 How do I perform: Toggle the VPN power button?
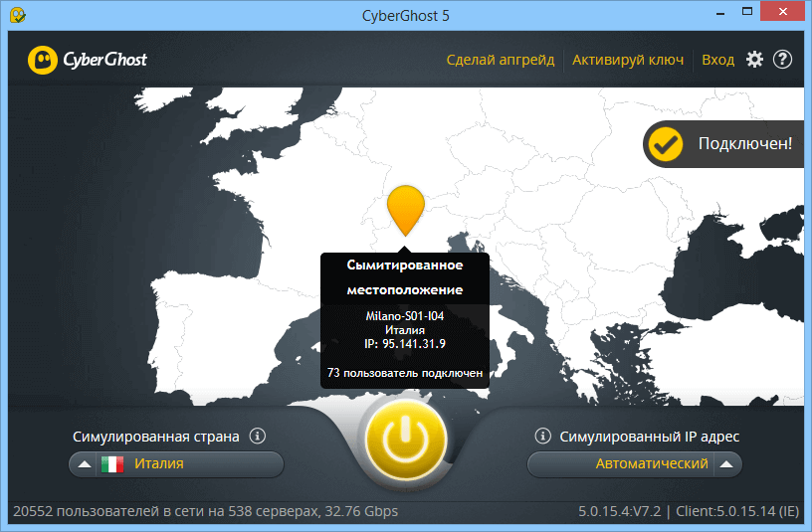(405, 439)
